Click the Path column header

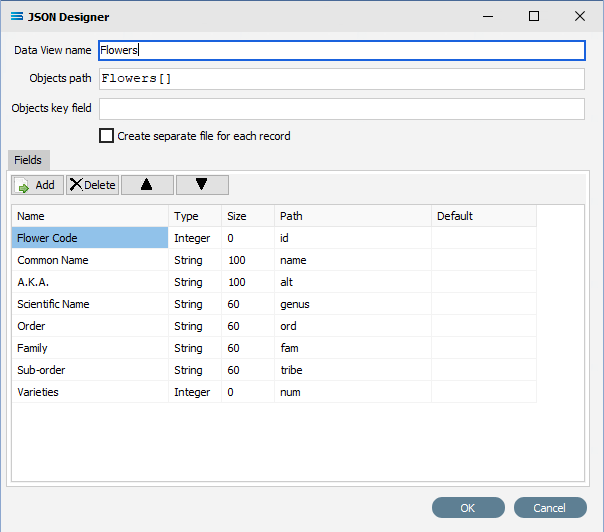click(x=353, y=216)
